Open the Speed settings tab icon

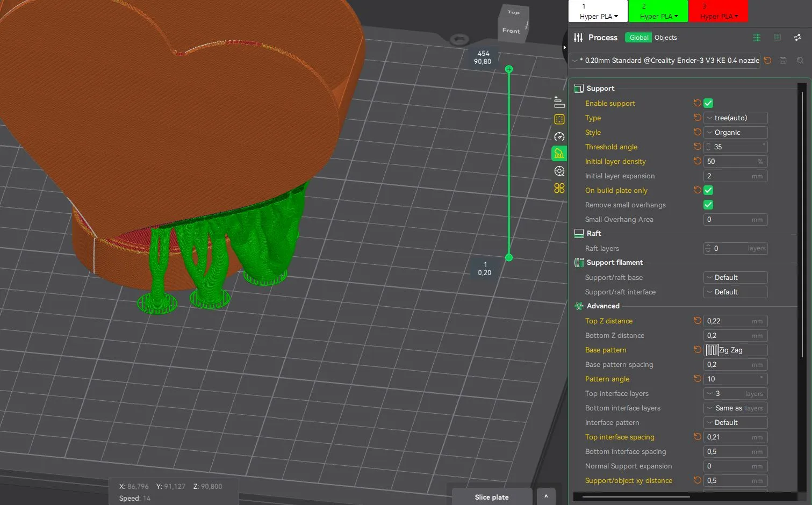click(x=559, y=136)
